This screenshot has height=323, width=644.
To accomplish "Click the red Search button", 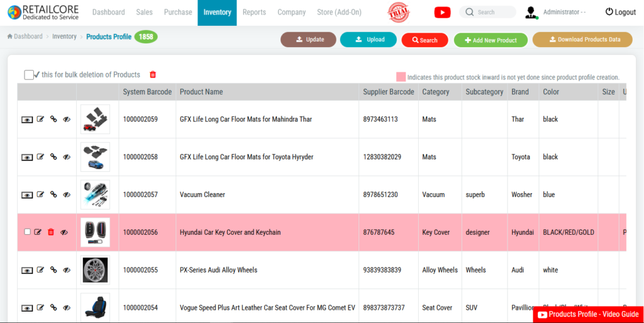I will coord(425,40).
